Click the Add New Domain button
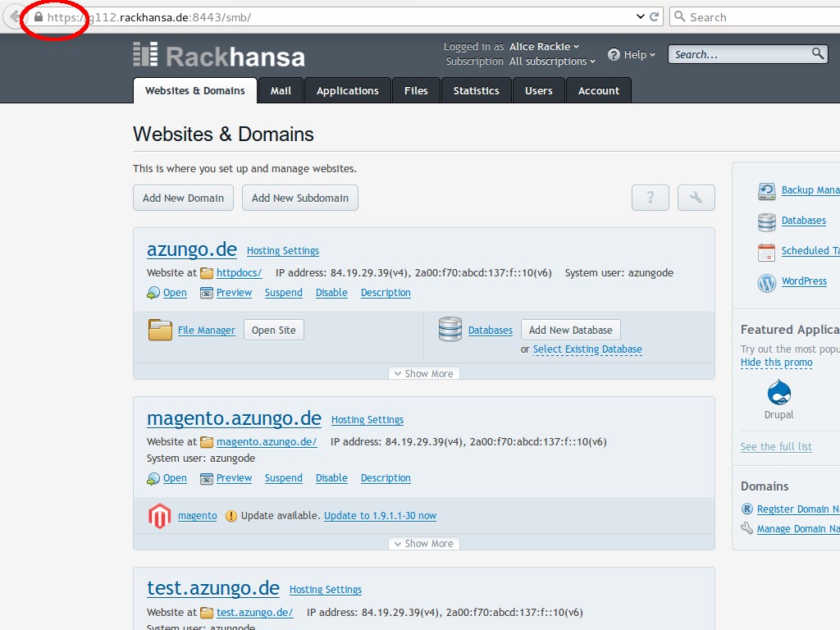The width and height of the screenshot is (840, 630). (x=183, y=198)
